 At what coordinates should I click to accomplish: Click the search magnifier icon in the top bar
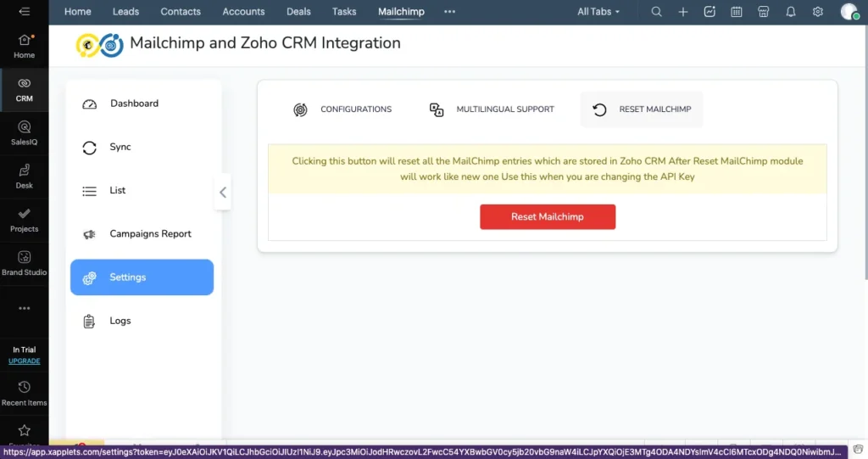pos(656,12)
